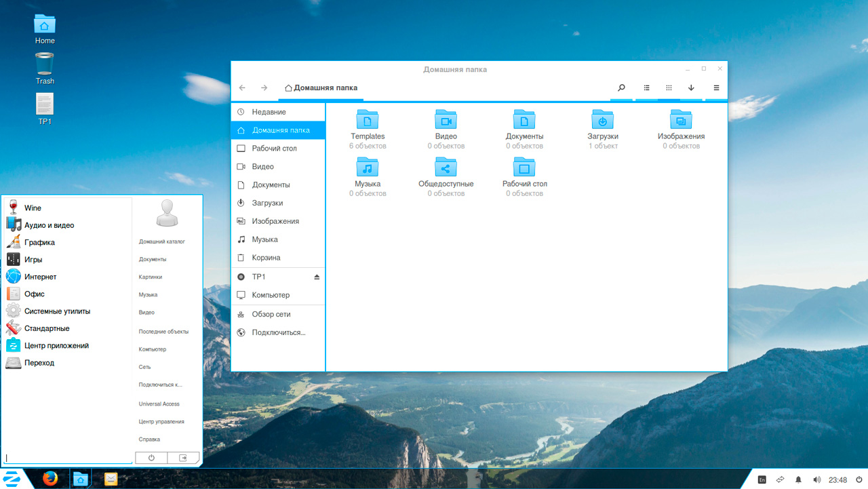The image size is (868, 489).
Task: Open the Общедоступные shared folder
Action: [x=446, y=168]
